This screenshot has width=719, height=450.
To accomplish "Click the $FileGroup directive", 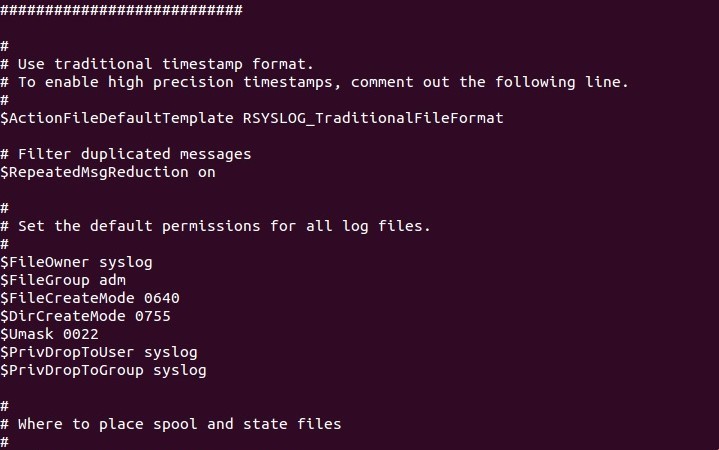I will tap(44, 280).
